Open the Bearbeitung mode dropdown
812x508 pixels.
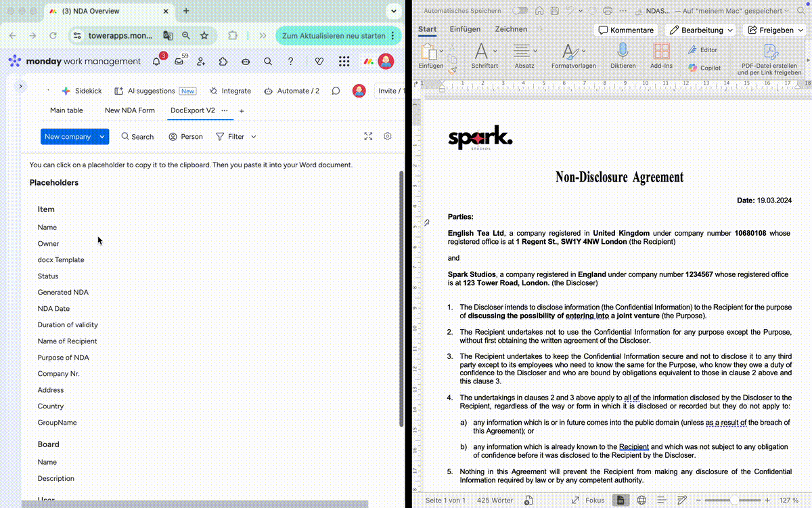pyautogui.click(x=700, y=30)
